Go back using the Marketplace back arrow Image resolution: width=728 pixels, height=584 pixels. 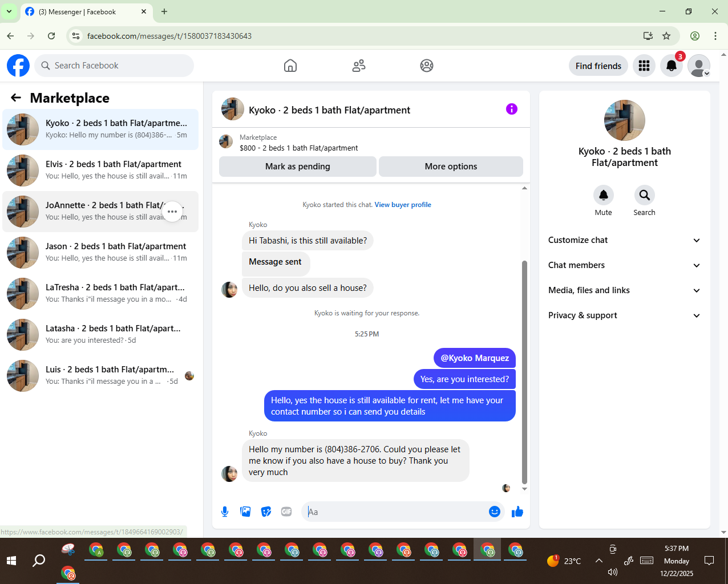point(16,98)
